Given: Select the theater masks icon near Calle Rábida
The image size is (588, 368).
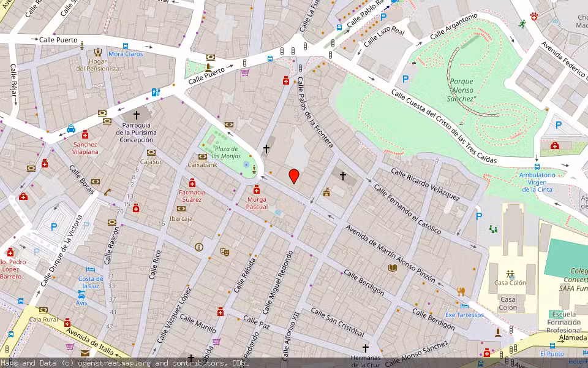Looking at the screenshot, I should pyautogui.click(x=225, y=251).
